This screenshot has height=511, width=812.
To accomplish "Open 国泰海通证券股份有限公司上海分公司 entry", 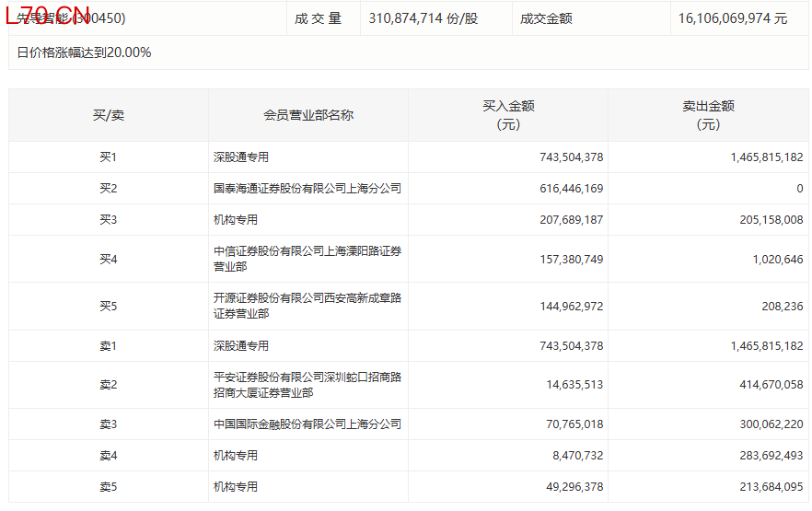I will pyautogui.click(x=307, y=189).
